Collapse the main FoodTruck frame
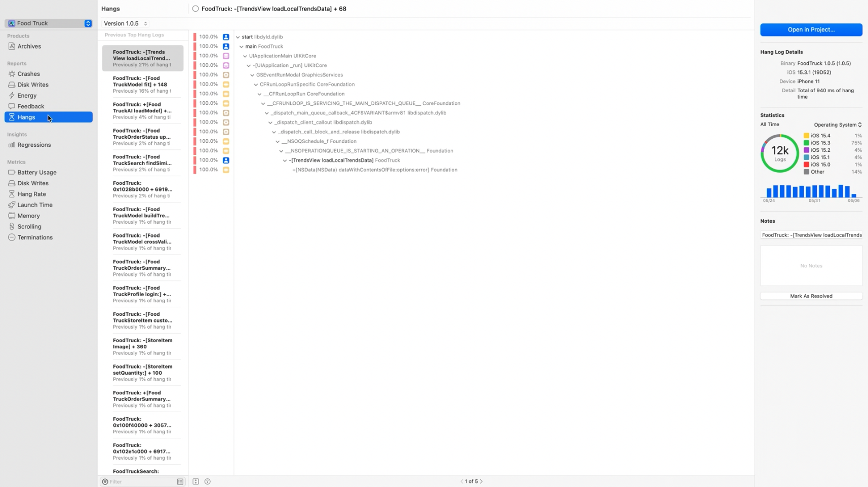 click(242, 47)
